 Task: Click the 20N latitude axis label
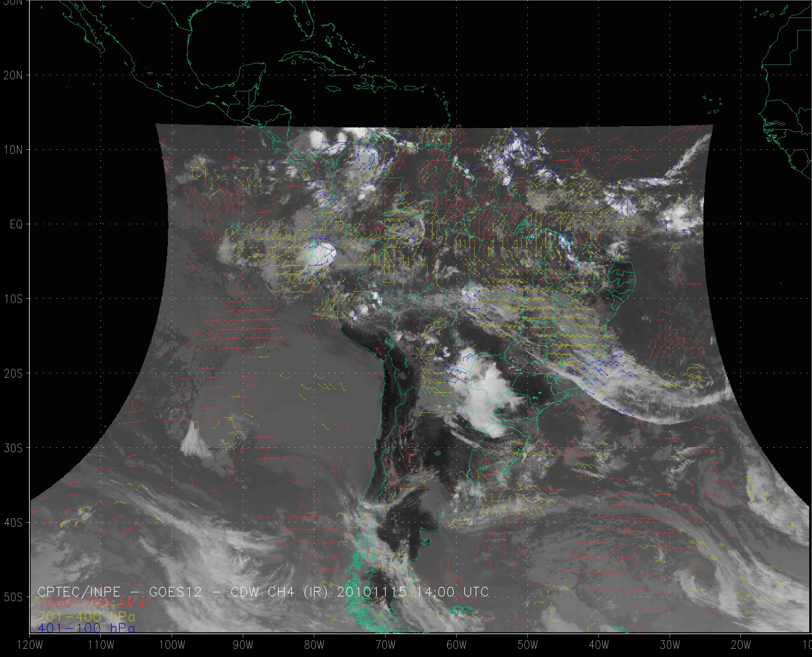coord(13,75)
